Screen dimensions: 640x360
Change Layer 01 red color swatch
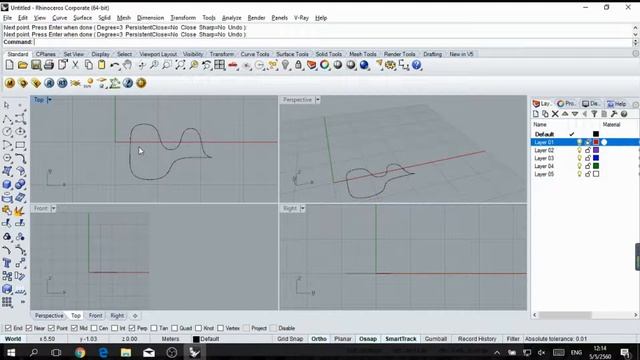596,142
